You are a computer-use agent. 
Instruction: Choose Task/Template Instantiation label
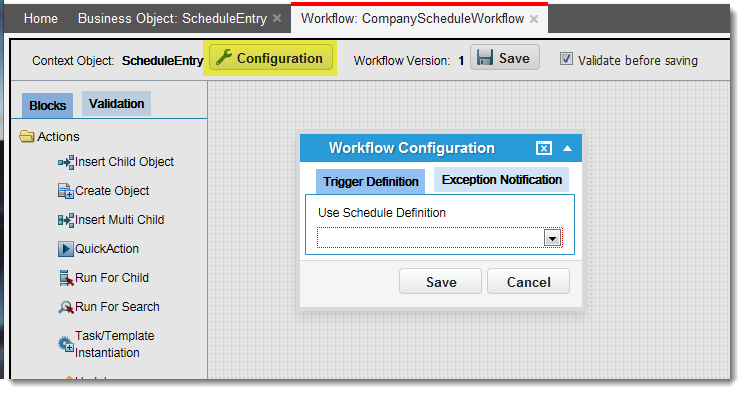click(x=115, y=344)
